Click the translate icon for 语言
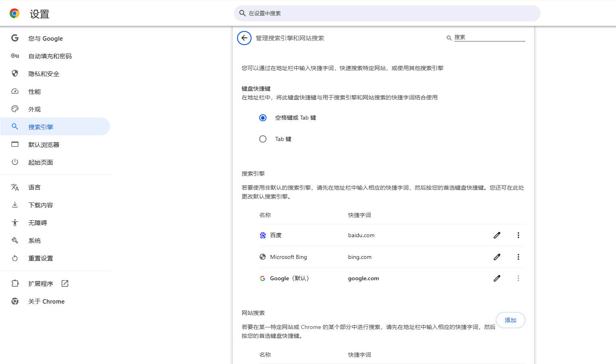 click(x=15, y=187)
